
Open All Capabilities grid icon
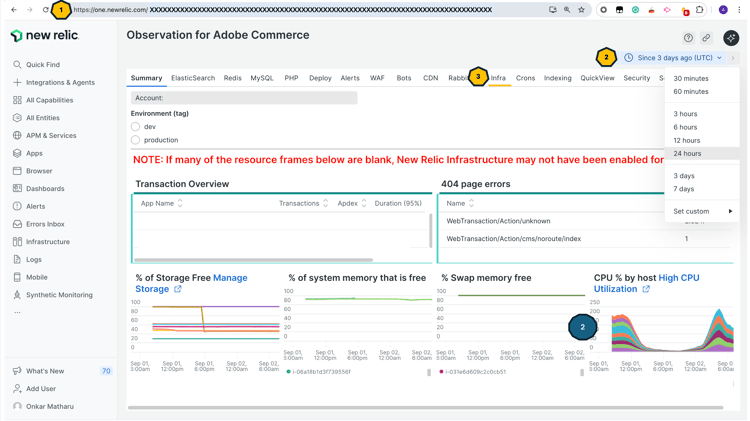point(17,100)
